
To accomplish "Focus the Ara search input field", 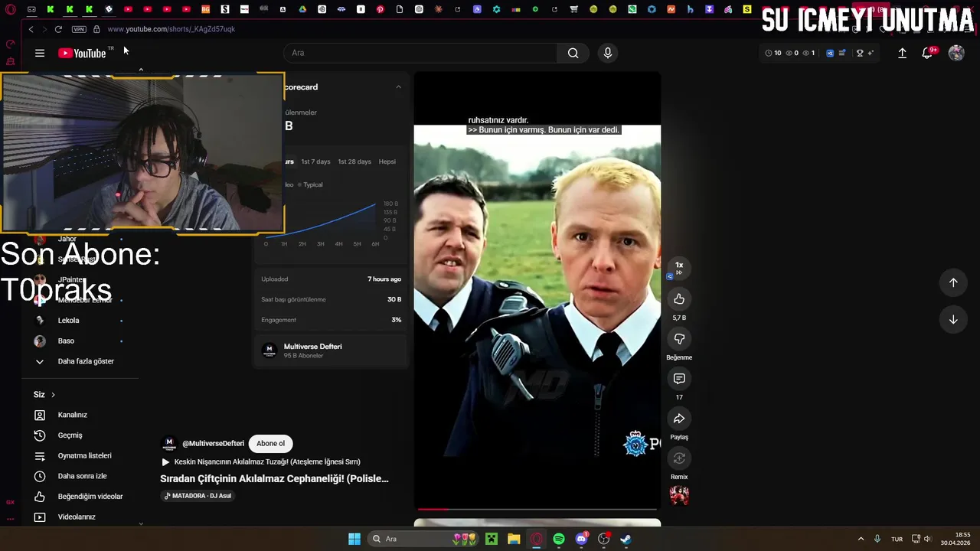I will click(x=420, y=53).
